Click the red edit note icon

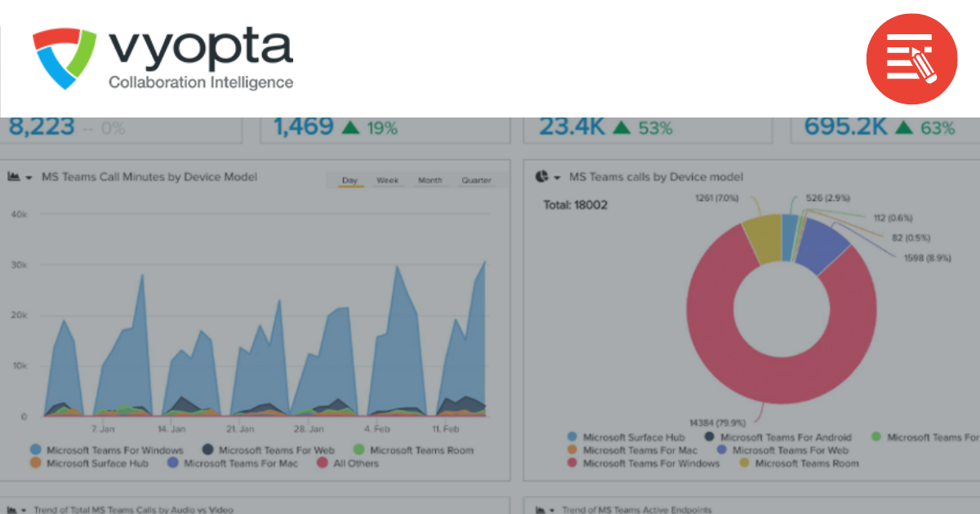tap(911, 59)
